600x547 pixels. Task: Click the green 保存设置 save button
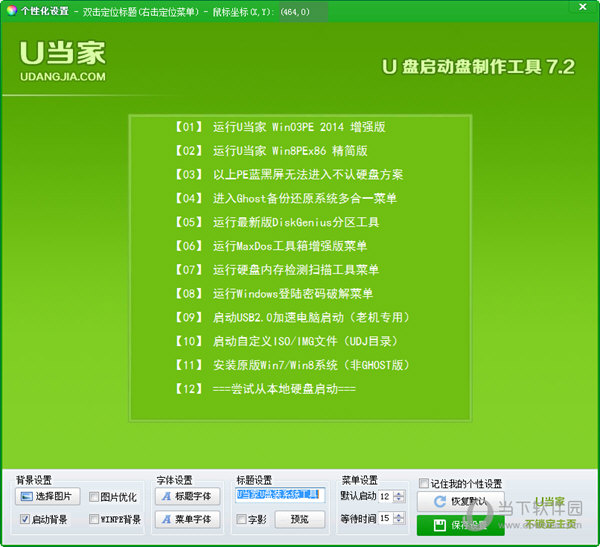tap(461, 525)
